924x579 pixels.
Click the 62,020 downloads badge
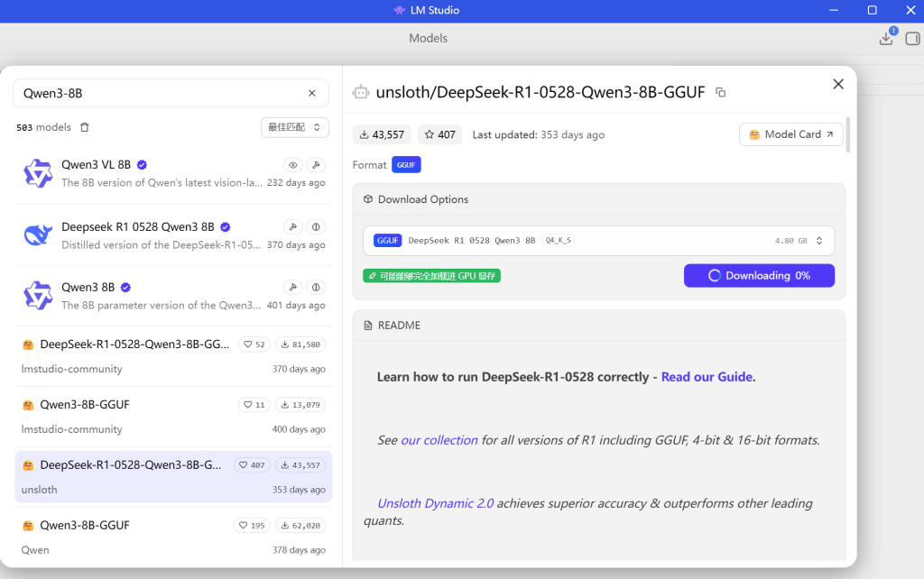(x=300, y=526)
